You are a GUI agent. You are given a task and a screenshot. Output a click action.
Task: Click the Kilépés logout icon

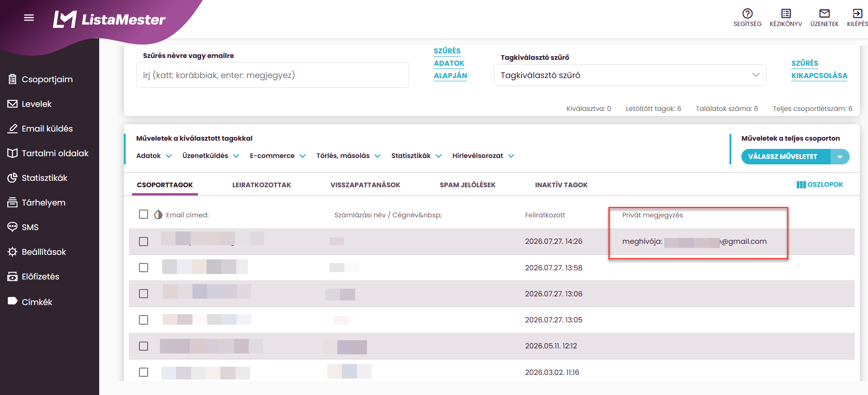click(x=857, y=13)
